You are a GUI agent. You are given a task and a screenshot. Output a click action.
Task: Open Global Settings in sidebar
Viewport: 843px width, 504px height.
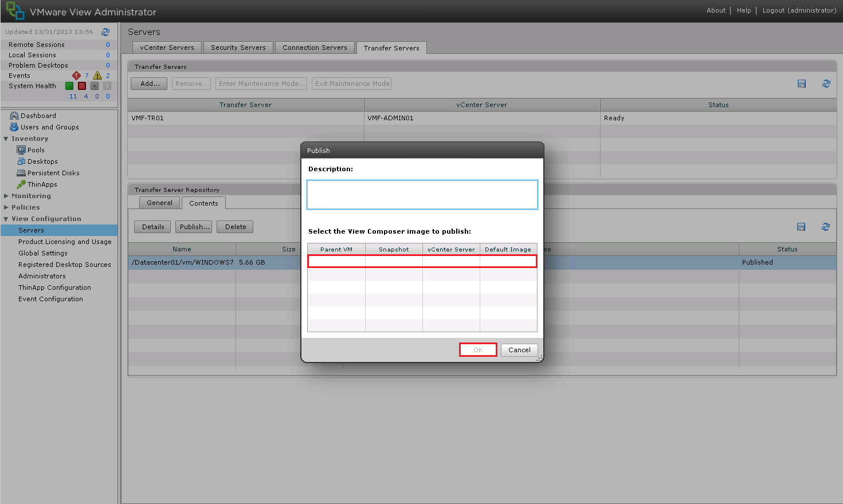tap(43, 253)
